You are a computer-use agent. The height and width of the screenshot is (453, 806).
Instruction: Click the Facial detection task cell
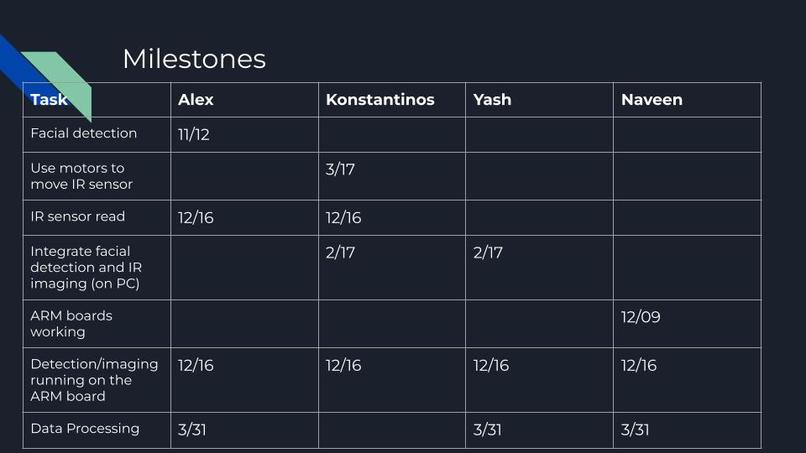(x=97, y=135)
